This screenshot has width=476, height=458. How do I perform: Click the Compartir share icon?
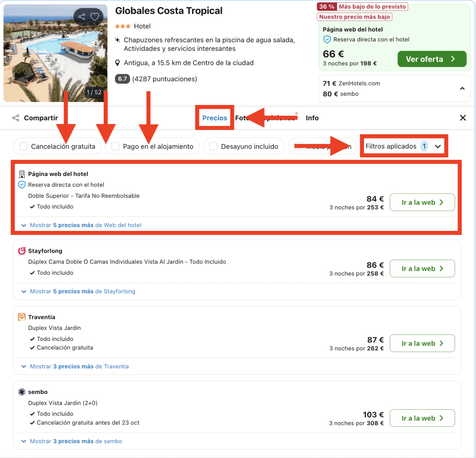click(16, 118)
